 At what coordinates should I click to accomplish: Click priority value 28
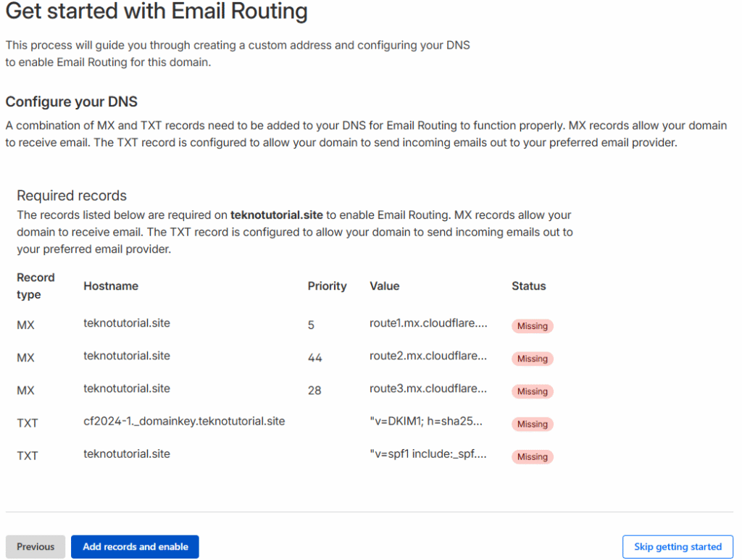[x=314, y=390]
